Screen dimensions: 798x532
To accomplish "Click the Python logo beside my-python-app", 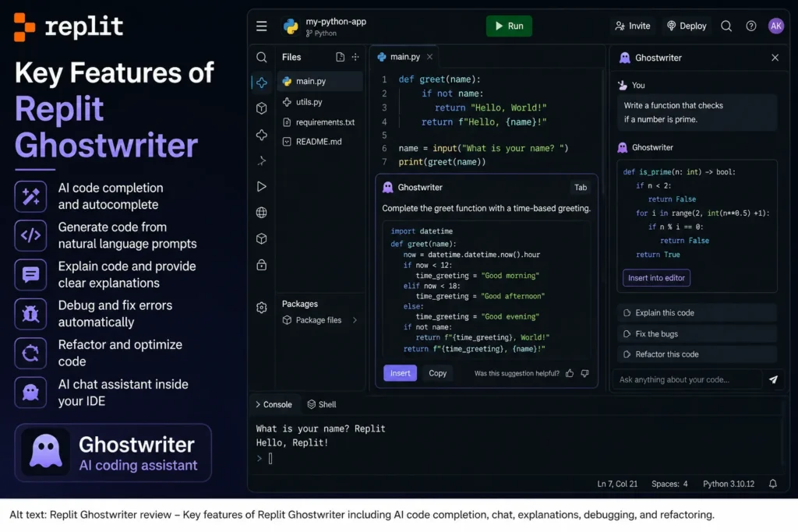I will coord(291,26).
